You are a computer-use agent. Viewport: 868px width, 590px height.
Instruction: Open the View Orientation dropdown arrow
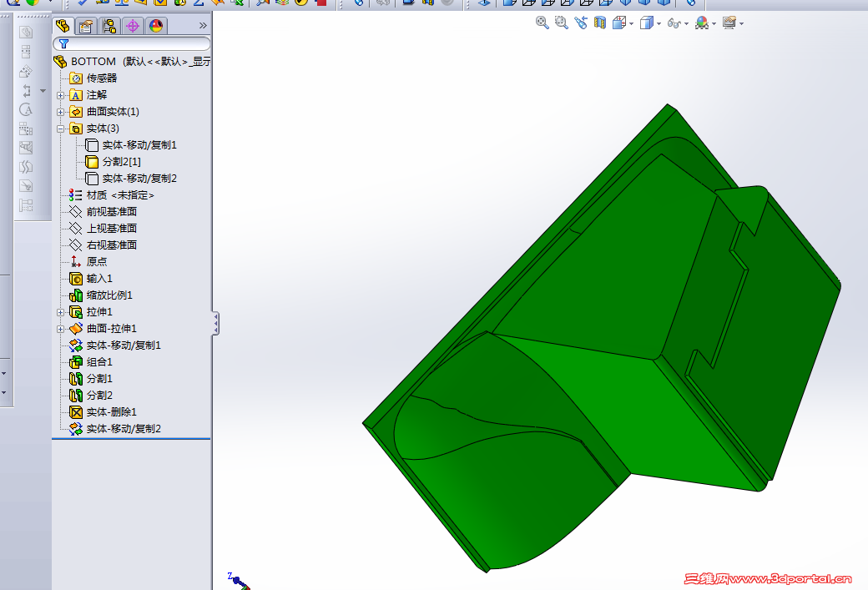pyautogui.click(x=631, y=24)
